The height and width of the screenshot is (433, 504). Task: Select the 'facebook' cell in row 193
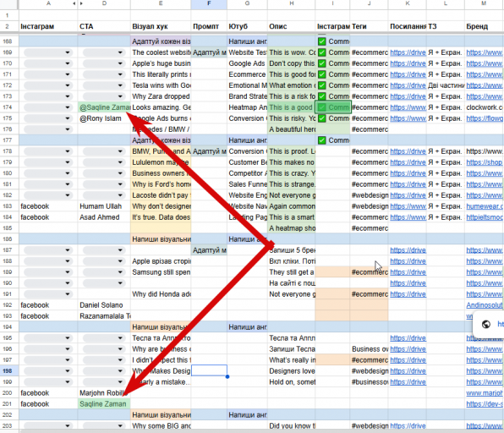point(48,316)
